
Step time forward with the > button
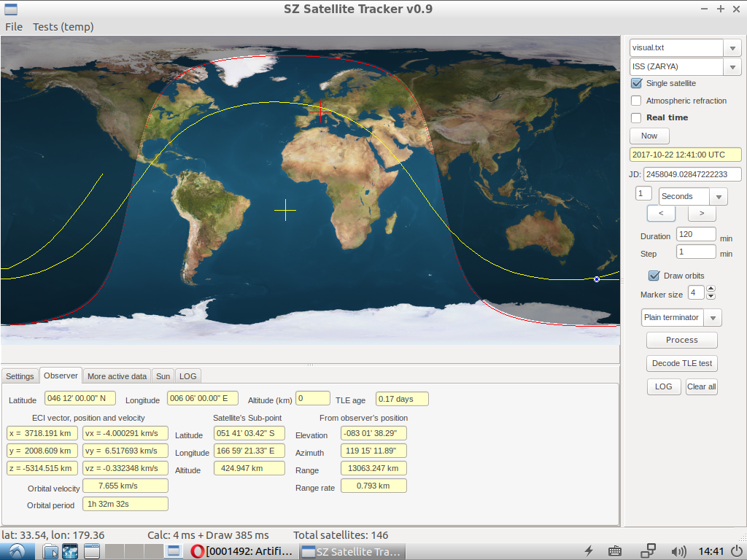[x=702, y=214]
